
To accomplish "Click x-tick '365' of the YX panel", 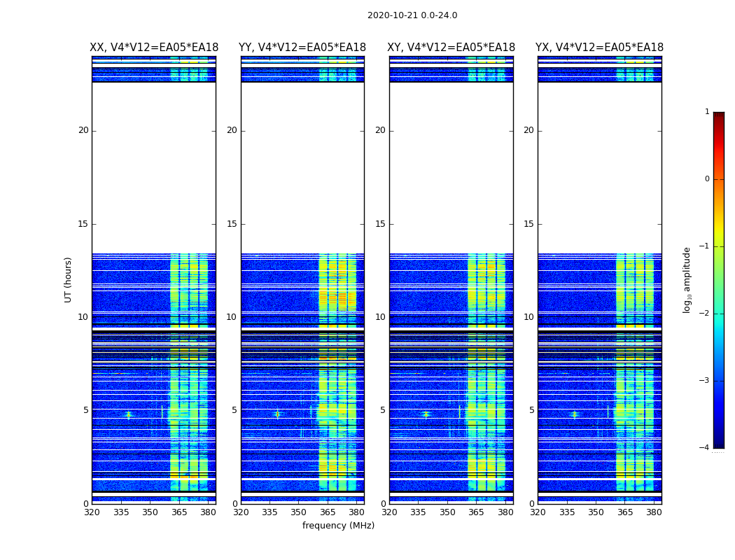I will 625,512.
